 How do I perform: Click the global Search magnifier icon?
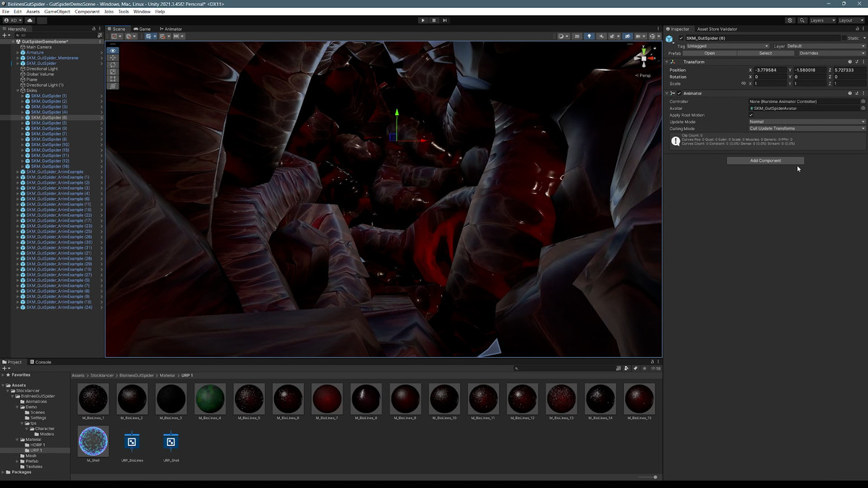[803, 20]
